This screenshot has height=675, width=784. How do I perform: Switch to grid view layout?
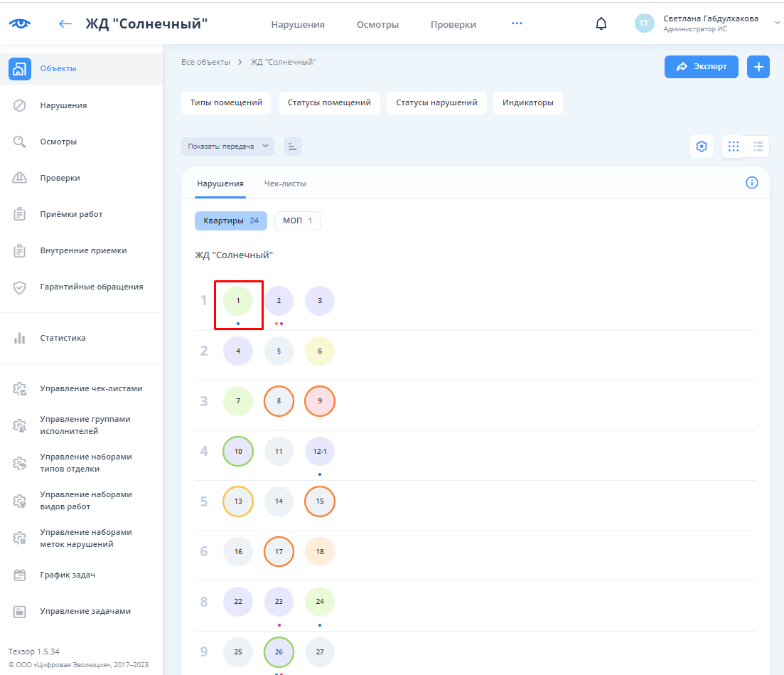(x=734, y=147)
